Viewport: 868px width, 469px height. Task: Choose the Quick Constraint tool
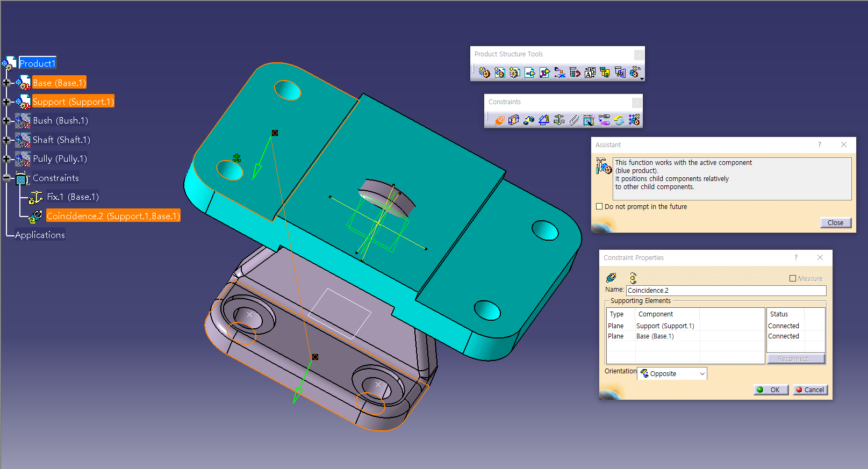pos(589,120)
